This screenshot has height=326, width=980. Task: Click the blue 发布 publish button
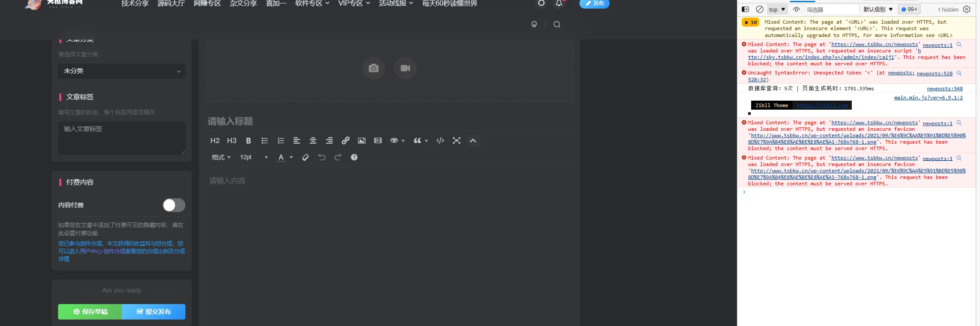tap(595, 3)
